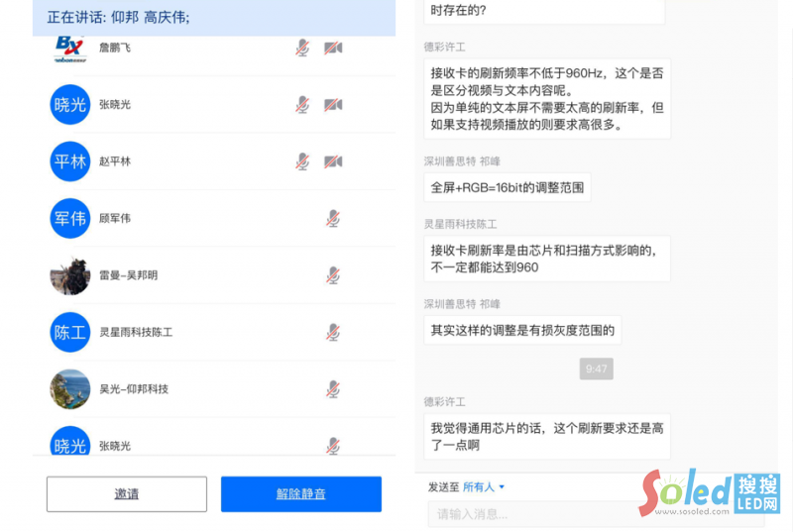This screenshot has height=532, width=793.
Task: Click the BX logo avatar of 詹鹏飞
Action: (x=70, y=48)
